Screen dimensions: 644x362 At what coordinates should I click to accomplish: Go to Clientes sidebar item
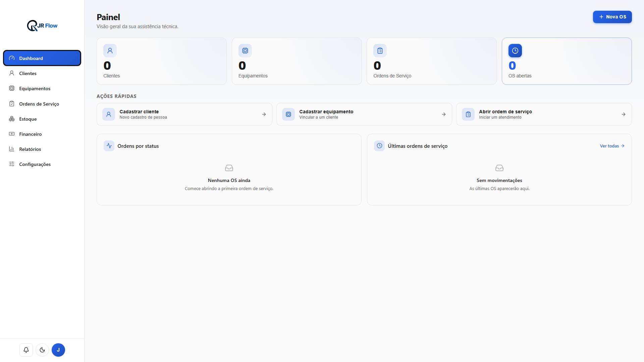[42, 73]
